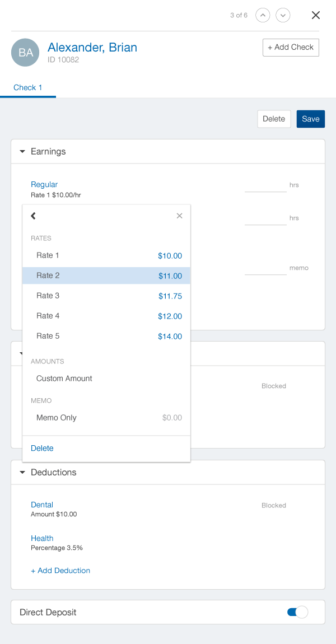The image size is (336, 644).
Task: Go to previous employee with up arrow
Action: pyautogui.click(x=263, y=15)
